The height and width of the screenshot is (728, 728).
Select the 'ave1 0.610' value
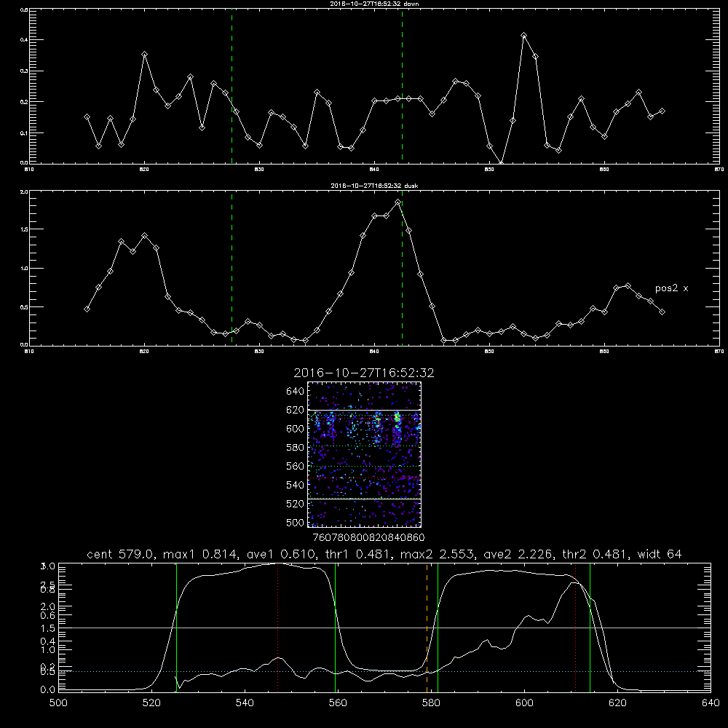280,554
